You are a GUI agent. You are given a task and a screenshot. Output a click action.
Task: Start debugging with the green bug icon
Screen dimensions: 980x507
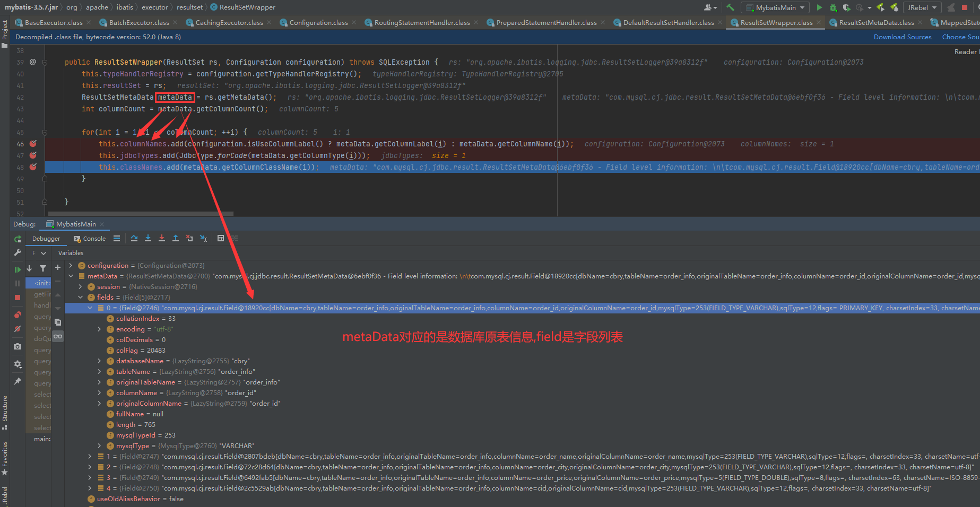tap(833, 7)
